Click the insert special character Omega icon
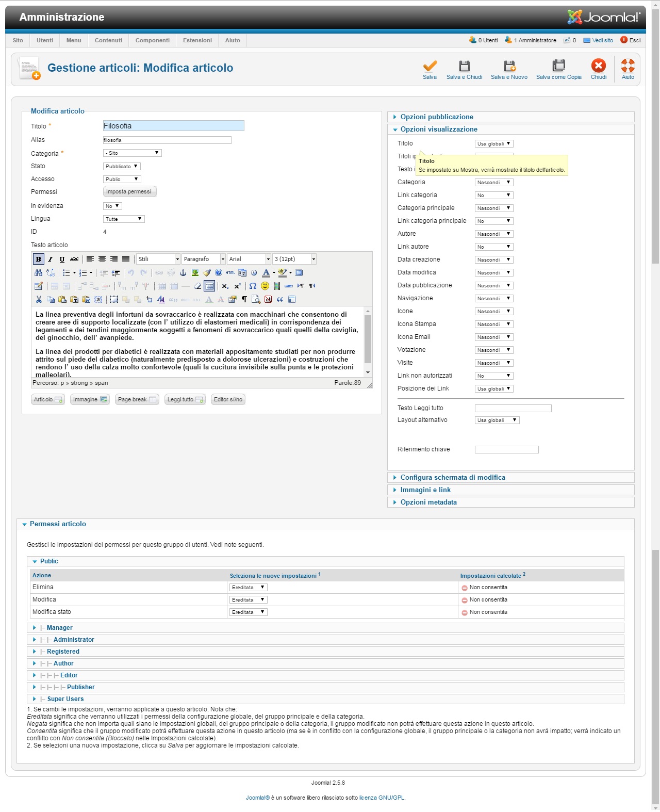Image resolution: width=660 pixels, height=812 pixels. click(253, 286)
